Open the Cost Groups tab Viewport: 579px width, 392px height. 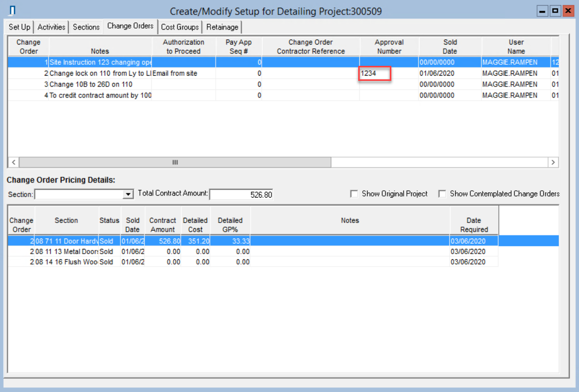[180, 27]
